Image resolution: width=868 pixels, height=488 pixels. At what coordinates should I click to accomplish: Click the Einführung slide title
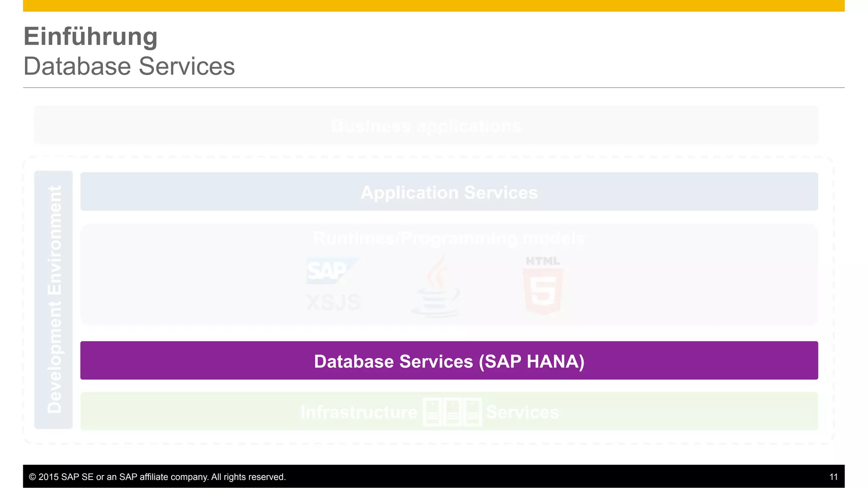91,37
